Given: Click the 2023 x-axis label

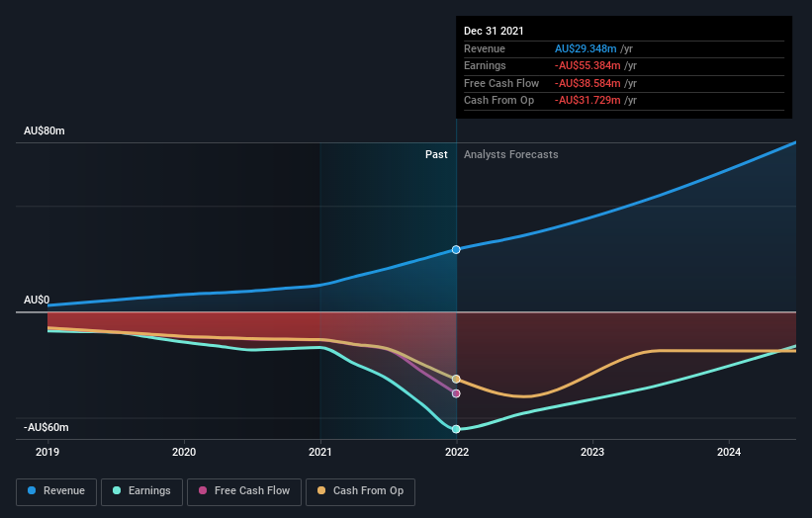Looking at the screenshot, I should tap(592, 452).
